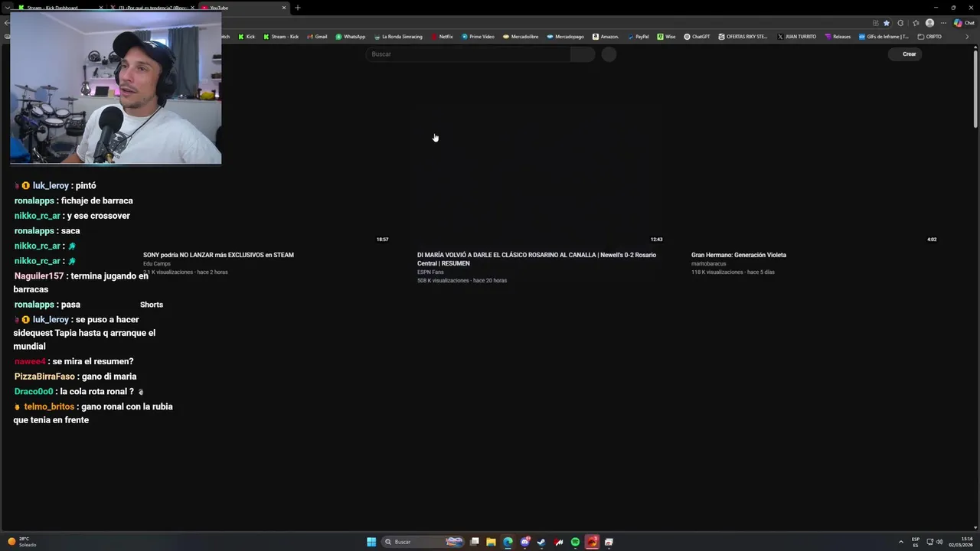Image resolution: width=980 pixels, height=551 pixels.
Task: Close the Stream - Kick Dashboard tab
Action: pos(101,8)
